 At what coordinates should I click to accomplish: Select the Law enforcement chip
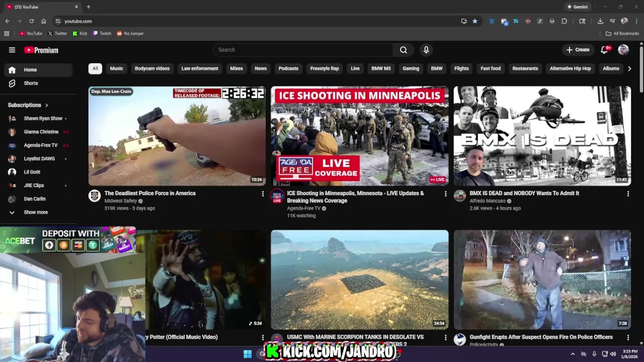point(200,68)
